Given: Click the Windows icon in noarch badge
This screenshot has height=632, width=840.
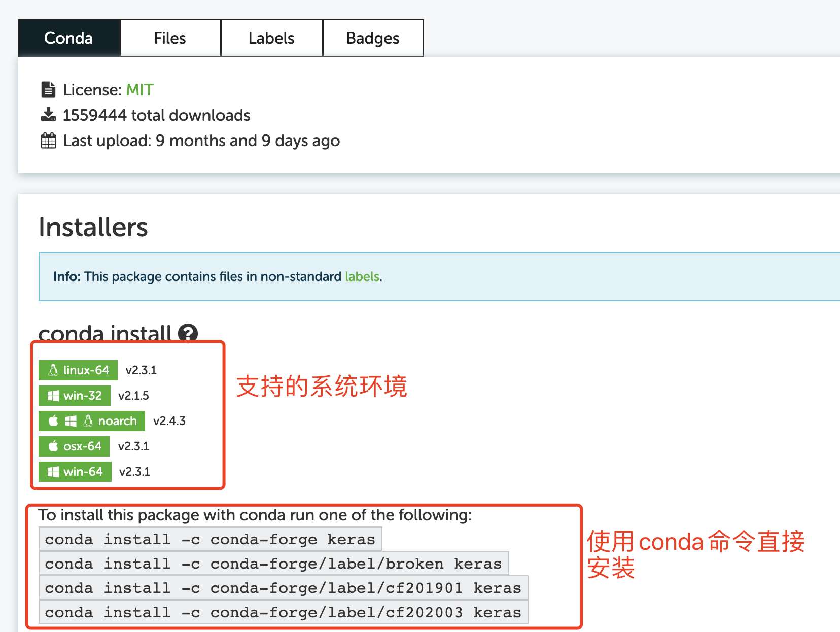Looking at the screenshot, I should 71,421.
